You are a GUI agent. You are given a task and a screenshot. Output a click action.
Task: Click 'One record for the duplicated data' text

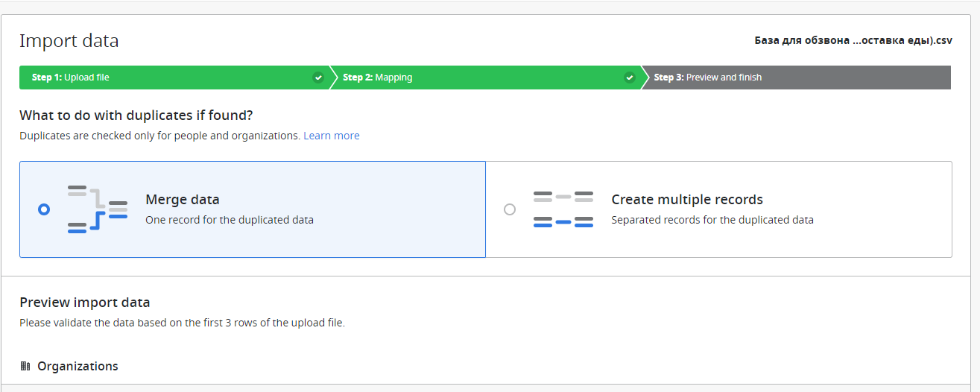click(x=230, y=220)
